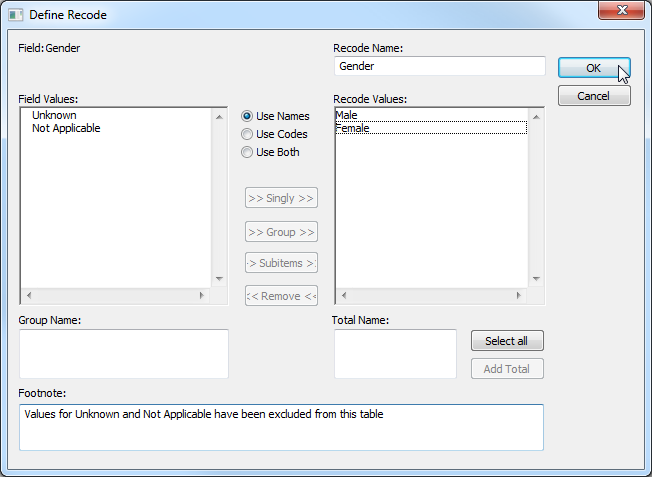Click the OK button
Screen dimensions: 652x477
[593, 68]
